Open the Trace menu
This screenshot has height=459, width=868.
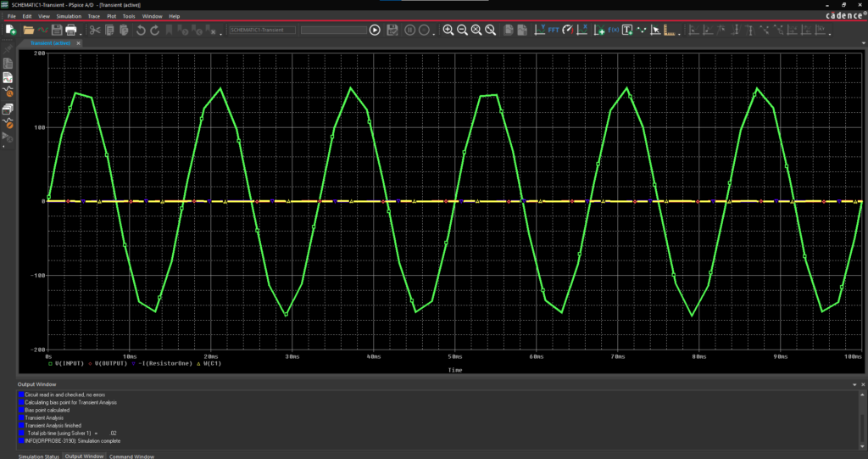tap(94, 16)
